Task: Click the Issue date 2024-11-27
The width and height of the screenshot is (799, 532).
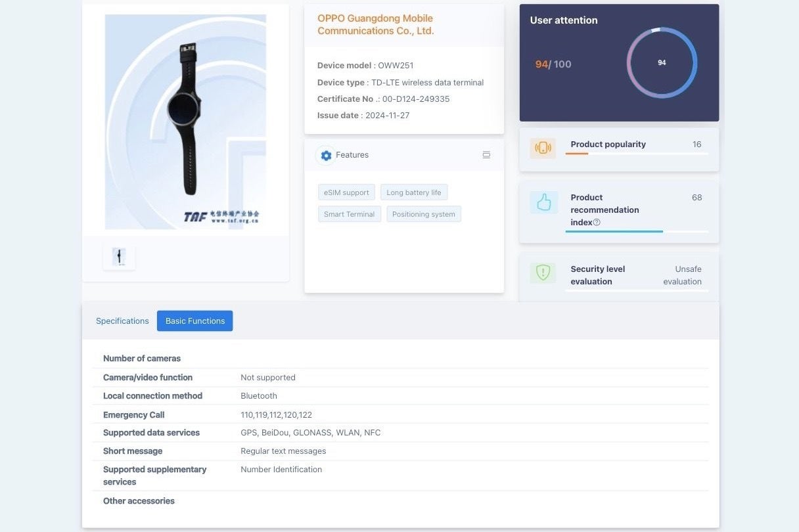Action: point(388,116)
